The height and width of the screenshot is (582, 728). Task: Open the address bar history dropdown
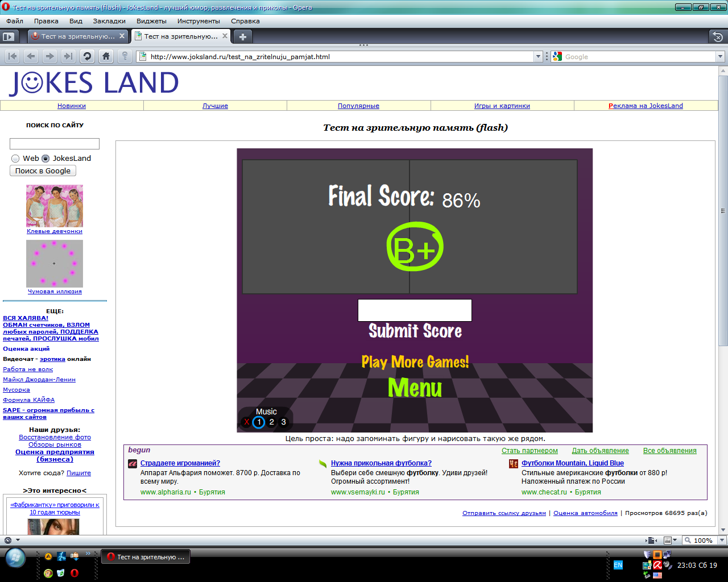[538, 56]
